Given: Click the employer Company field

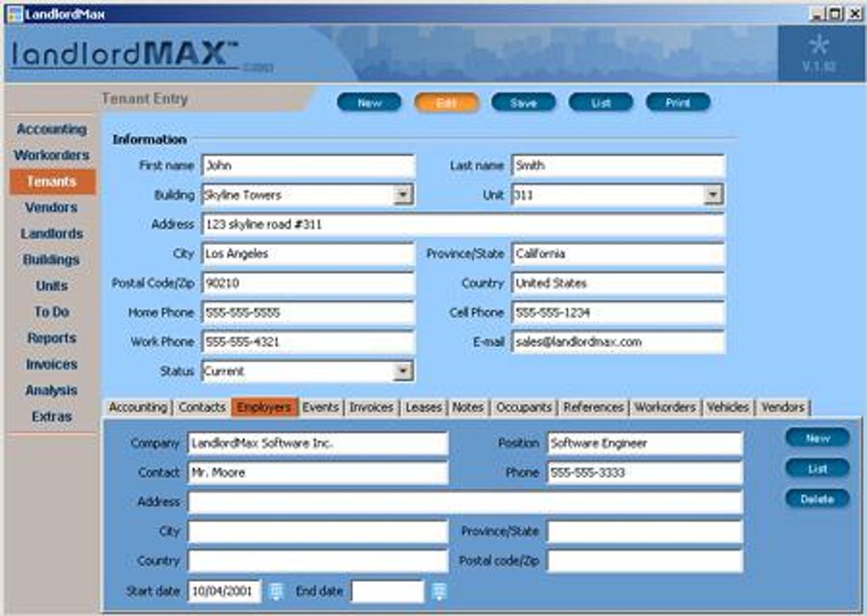Looking at the screenshot, I should (x=318, y=443).
